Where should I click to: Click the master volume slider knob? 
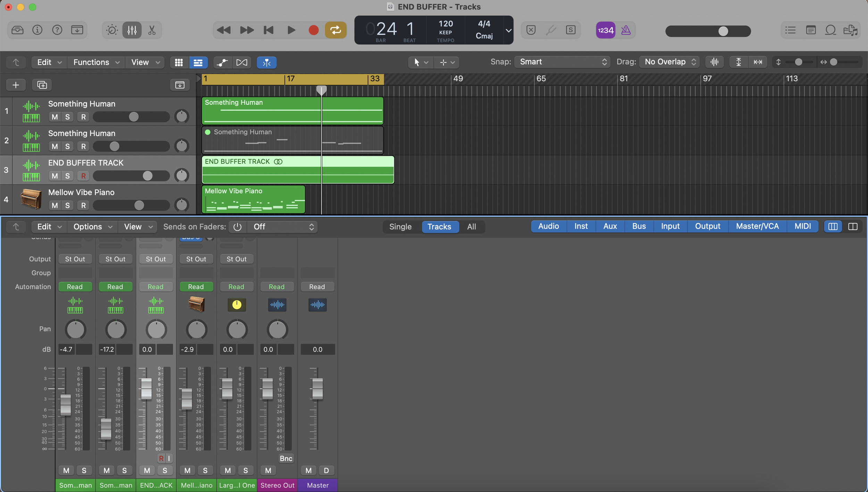(x=723, y=31)
